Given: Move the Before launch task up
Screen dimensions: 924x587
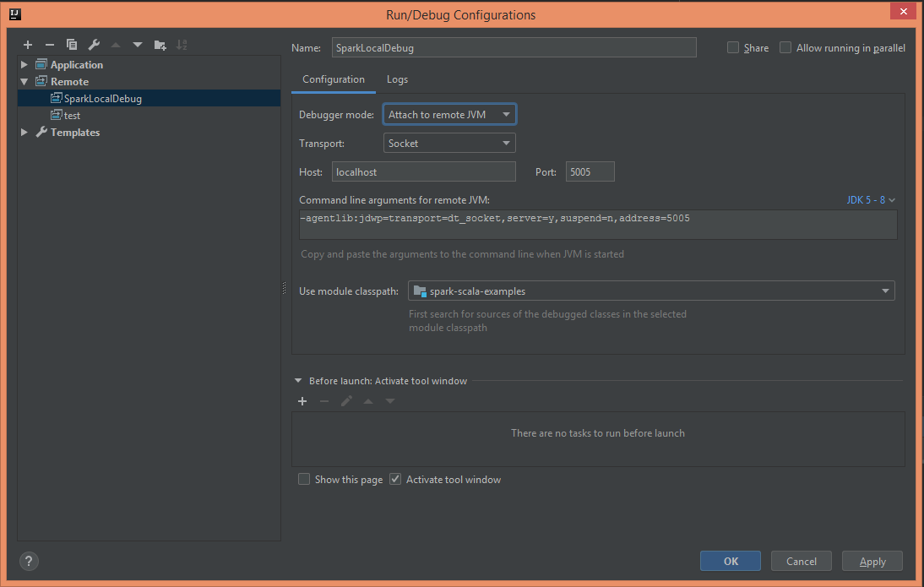Looking at the screenshot, I should (368, 401).
